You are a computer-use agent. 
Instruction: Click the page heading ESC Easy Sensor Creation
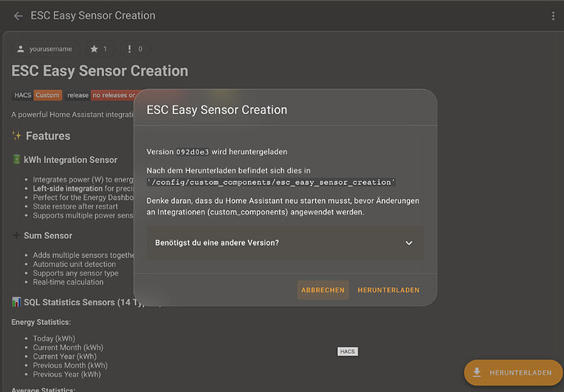(x=100, y=71)
